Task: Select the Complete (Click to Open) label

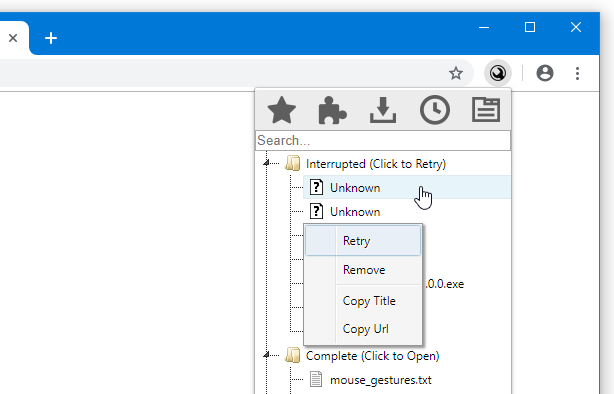Action: (372, 356)
